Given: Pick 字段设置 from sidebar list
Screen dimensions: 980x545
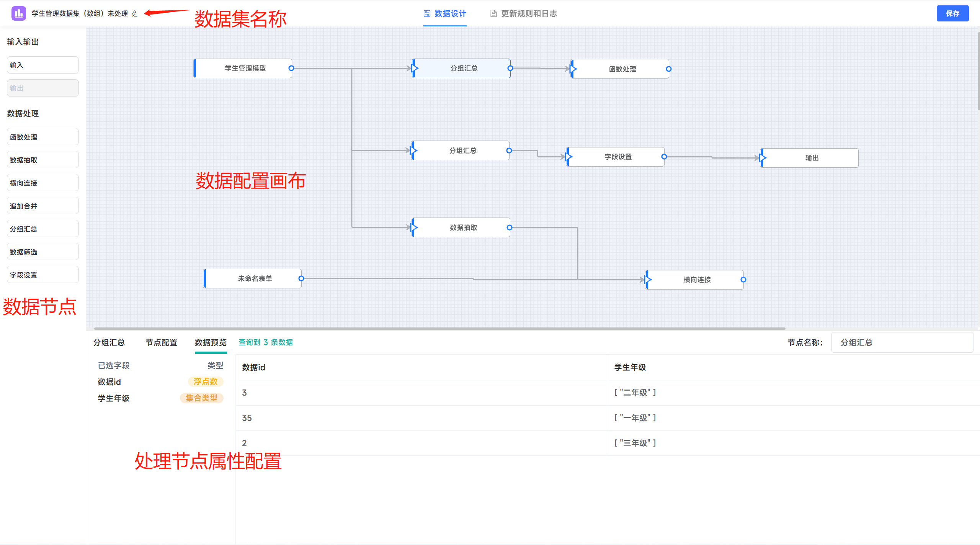Looking at the screenshot, I should click(x=43, y=275).
